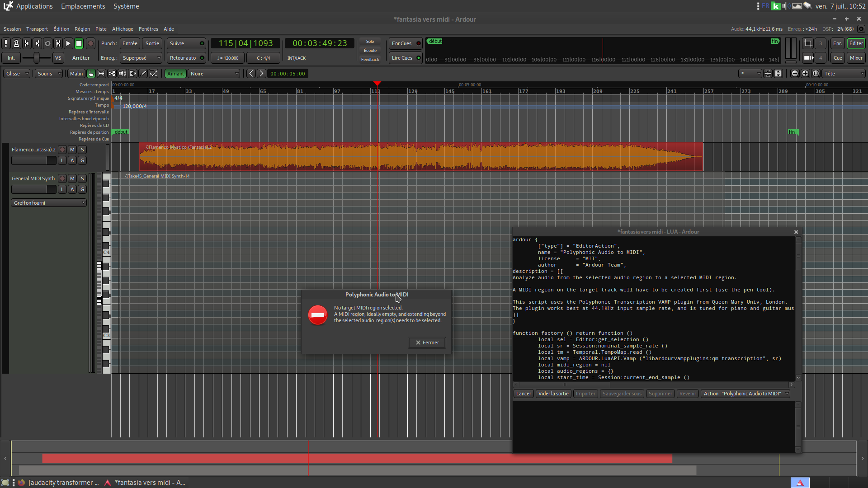This screenshot has width=868, height=488.
Task: Open the Noire grid dropdown
Action: coord(214,74)
